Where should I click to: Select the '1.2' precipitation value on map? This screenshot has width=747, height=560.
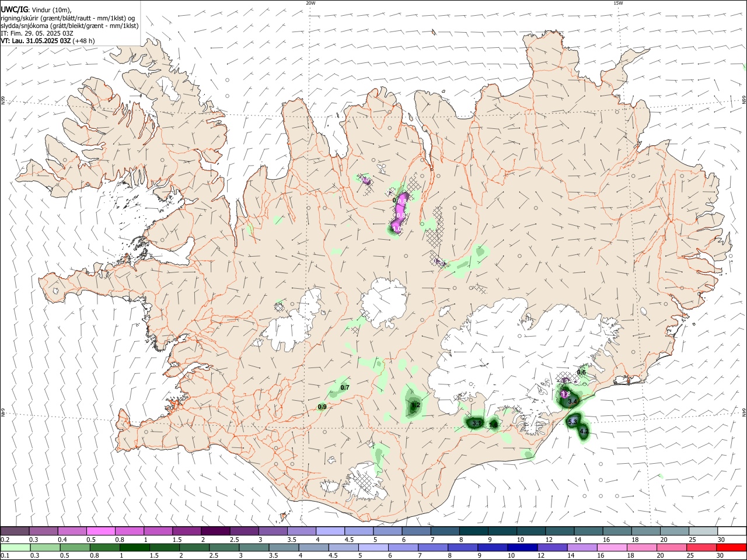point(416,405)
